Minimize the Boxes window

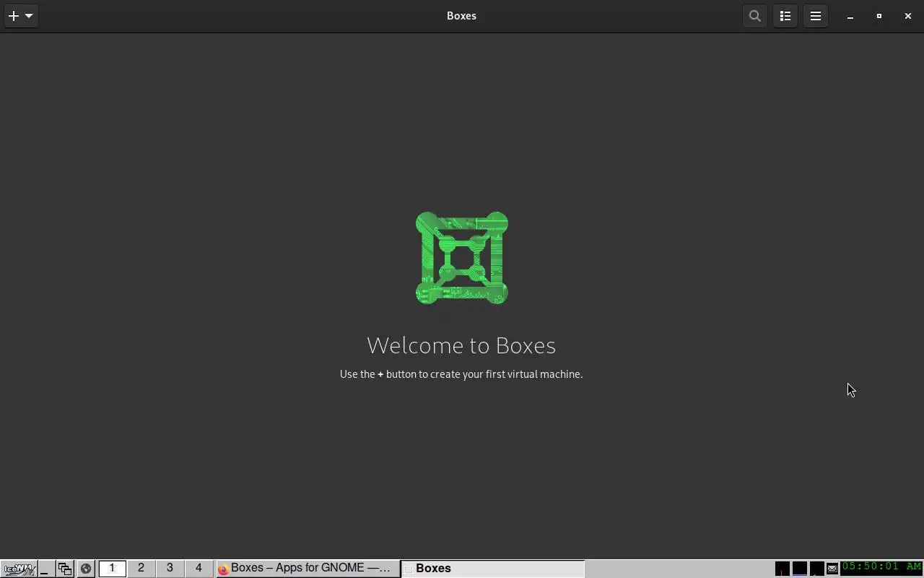click(850, 16)
